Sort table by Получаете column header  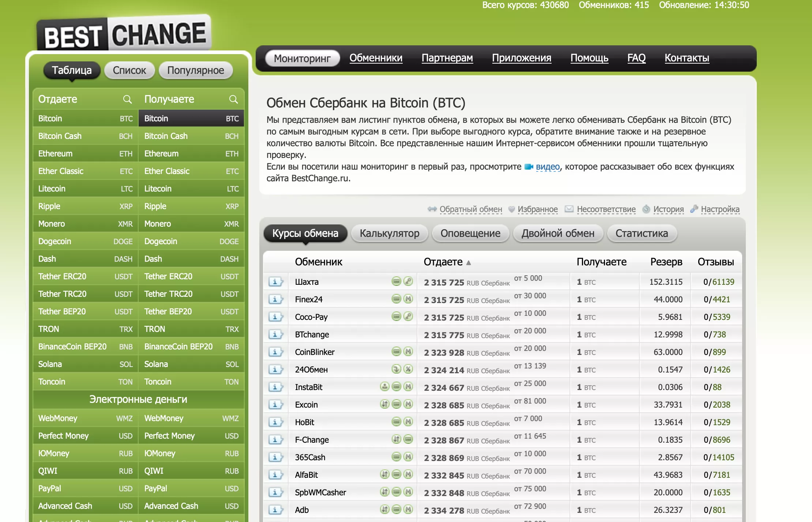[x=602, y=262]
